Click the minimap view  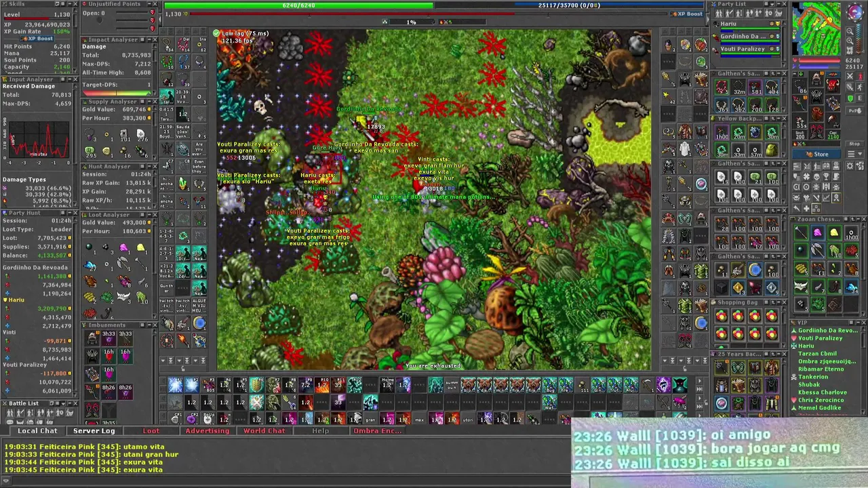816,28
